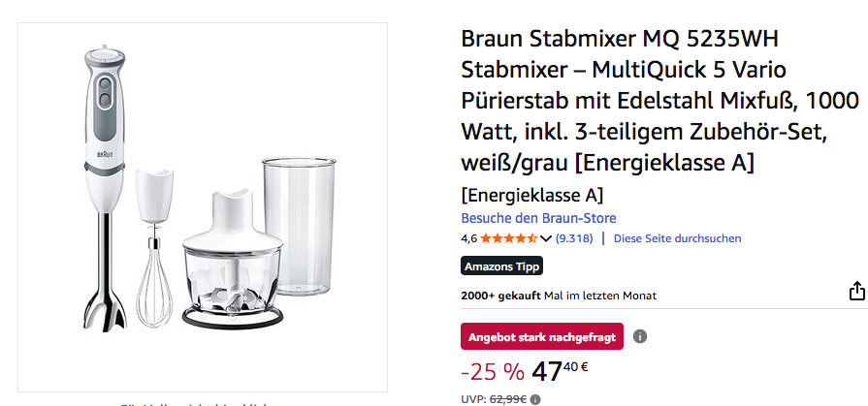This screenshot has height=406, width=868.
Task: Click Diese Seite durchsuchen link
Action: (x=677, y=238)
